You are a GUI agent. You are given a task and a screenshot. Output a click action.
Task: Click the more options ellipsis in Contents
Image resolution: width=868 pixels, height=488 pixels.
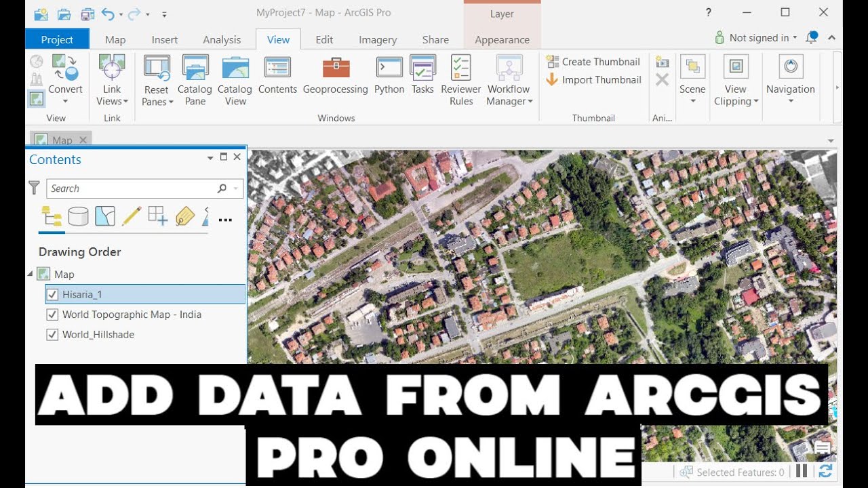tap(225, 220)
